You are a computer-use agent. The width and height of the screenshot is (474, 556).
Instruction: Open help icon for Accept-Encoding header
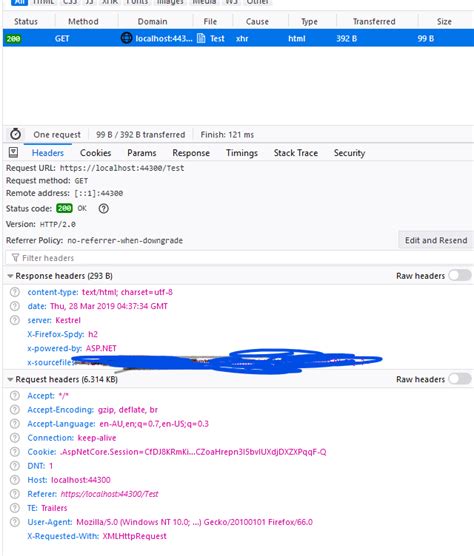tap(15, 410)
